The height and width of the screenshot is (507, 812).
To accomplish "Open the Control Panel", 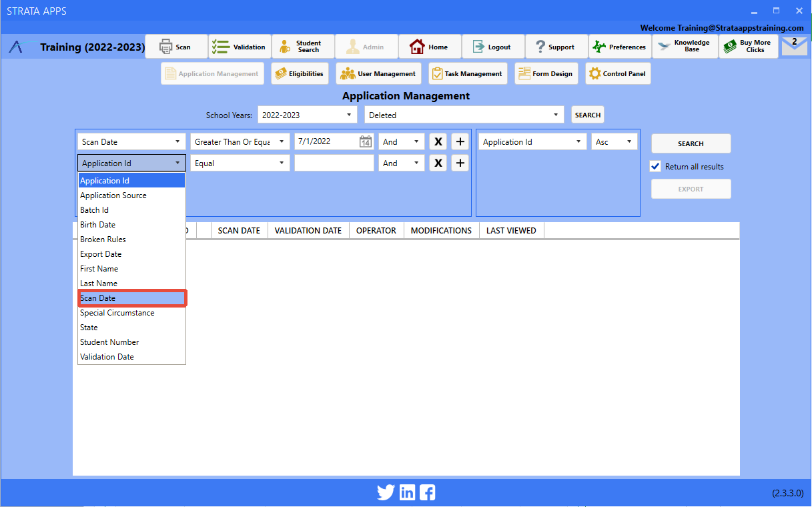I will [x=618, y=73].
